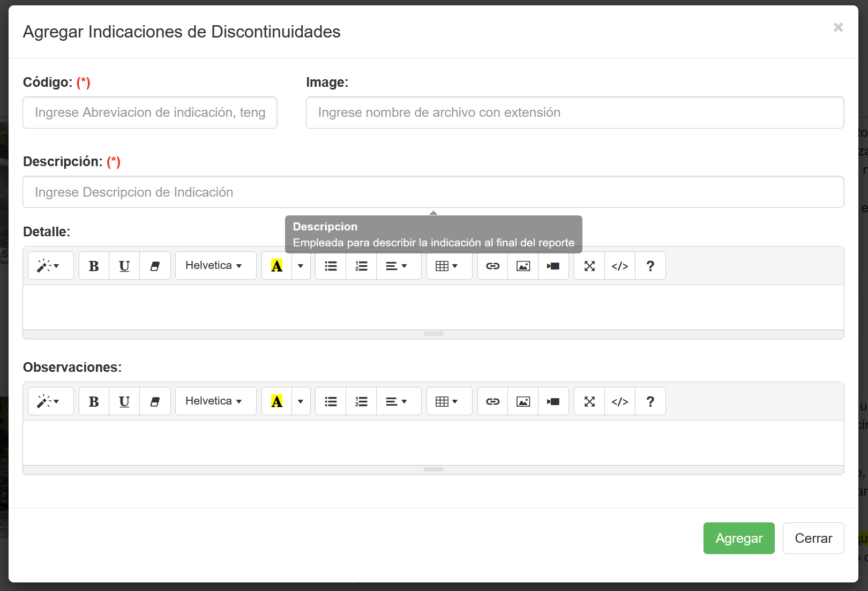
Task: Toggle unordered list in Detalle editor
Action: click(x=331, y=266)
